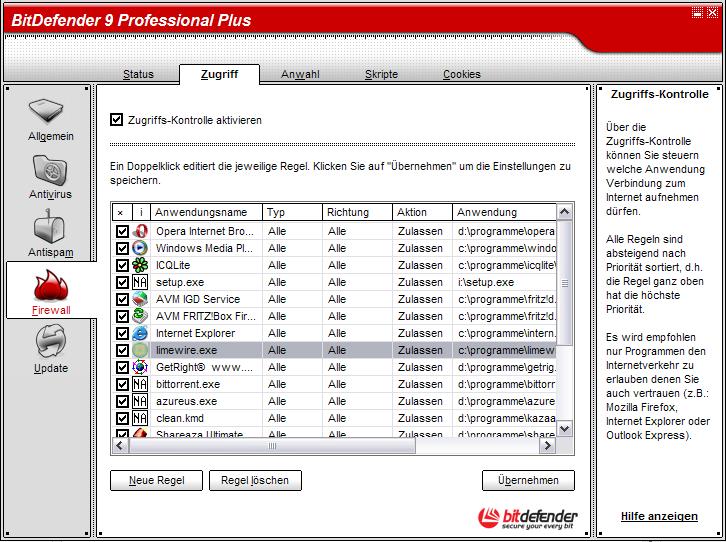726x542 pixels.
Task: Switch to the Status tab
Action: [138, 74]
